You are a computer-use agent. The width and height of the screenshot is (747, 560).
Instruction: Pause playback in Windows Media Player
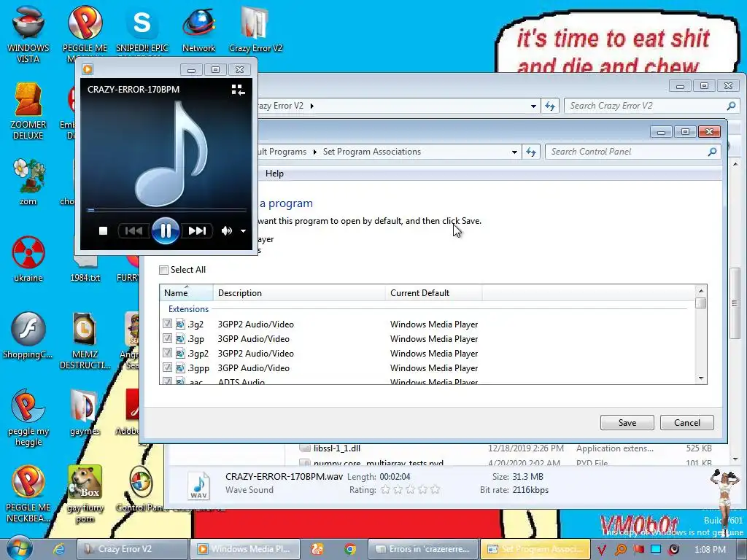click(166, 231)
